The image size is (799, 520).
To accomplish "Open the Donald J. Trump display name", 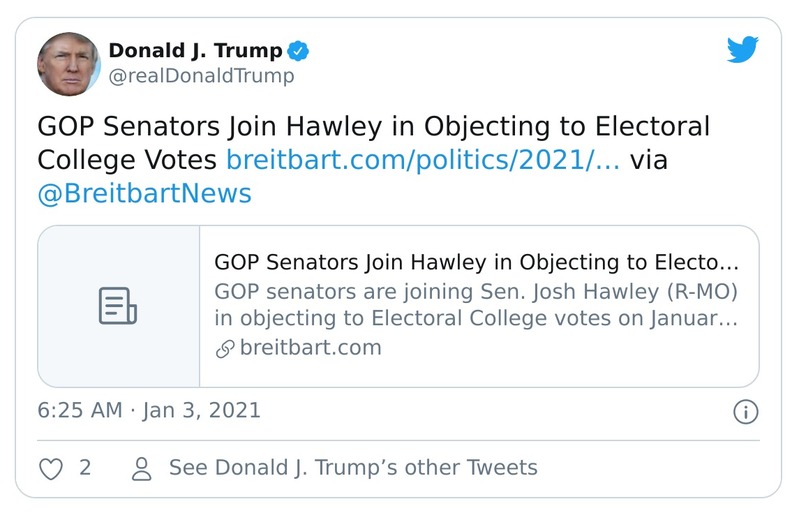I will 195,50.
